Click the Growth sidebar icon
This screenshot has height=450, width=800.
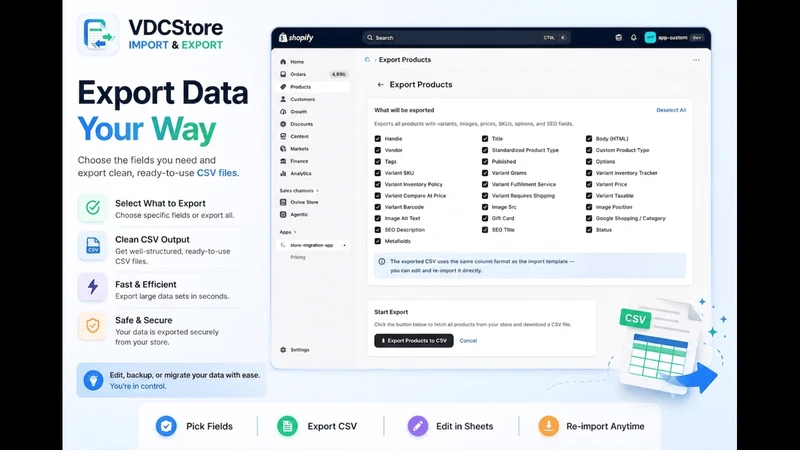pyautogui.click(x=283, y=111)
